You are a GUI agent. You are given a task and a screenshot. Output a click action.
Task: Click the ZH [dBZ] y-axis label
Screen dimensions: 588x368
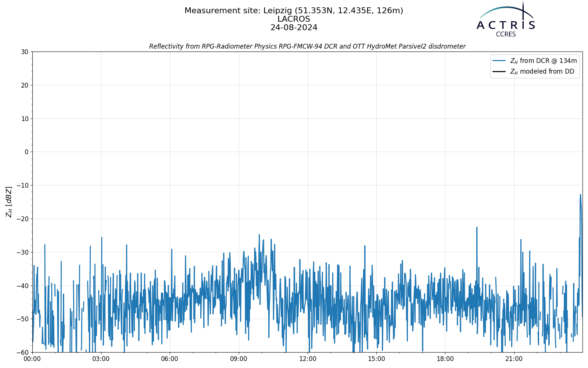pyautogui.click(x=9, y=202)
